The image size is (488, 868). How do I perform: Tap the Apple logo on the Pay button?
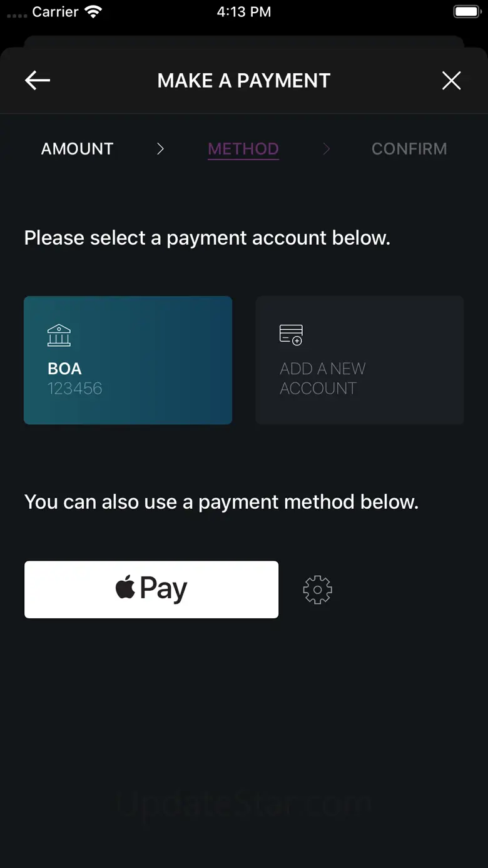coord(125,588)
